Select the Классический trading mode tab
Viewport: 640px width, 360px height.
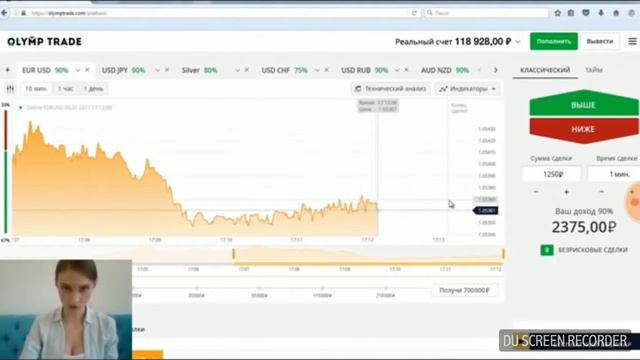[545, 70]
